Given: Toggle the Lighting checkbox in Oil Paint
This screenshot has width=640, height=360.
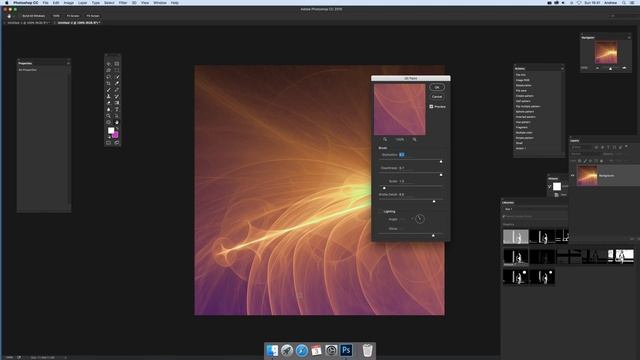Looking at the screenshot, I should pos(380,211).
